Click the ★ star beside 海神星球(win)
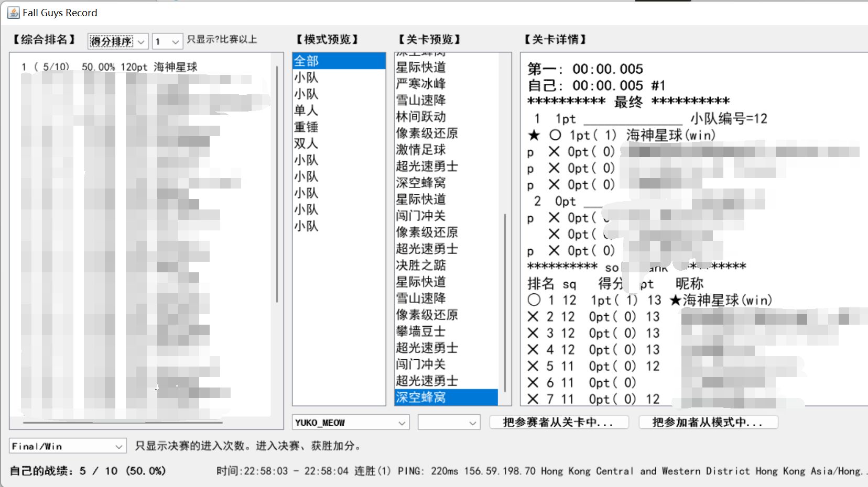 point(533,135)
